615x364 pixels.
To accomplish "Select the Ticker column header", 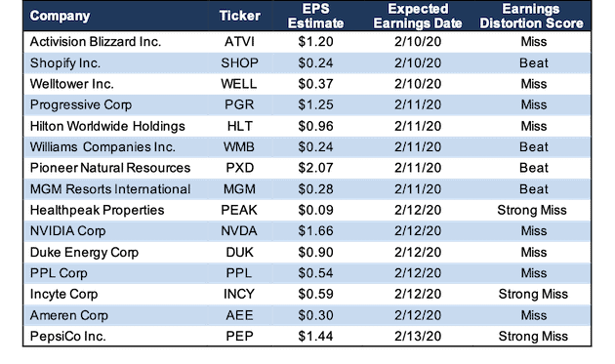I will (x=239, y=16).
